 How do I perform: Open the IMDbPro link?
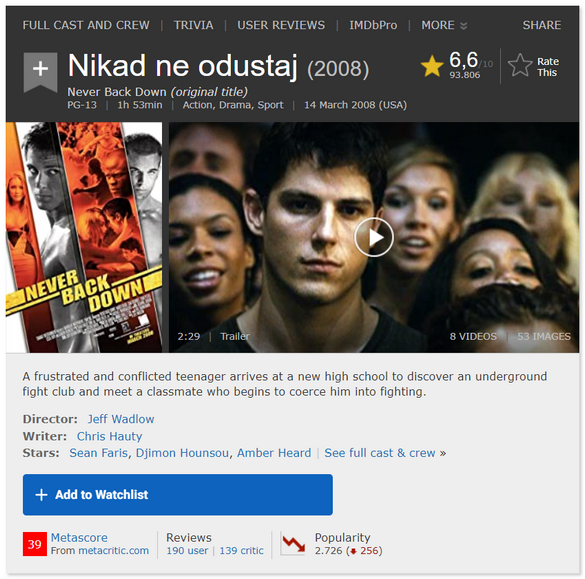(x=373, y=25)
